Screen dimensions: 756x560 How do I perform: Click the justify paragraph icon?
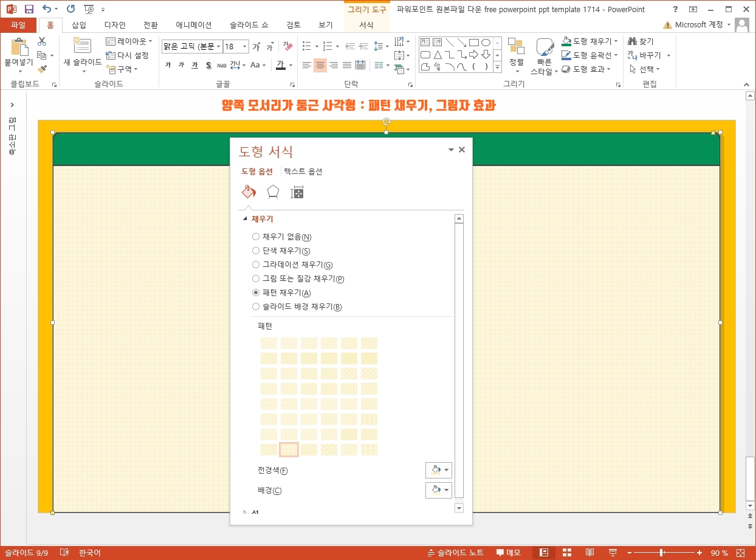[x=347, y=65]
